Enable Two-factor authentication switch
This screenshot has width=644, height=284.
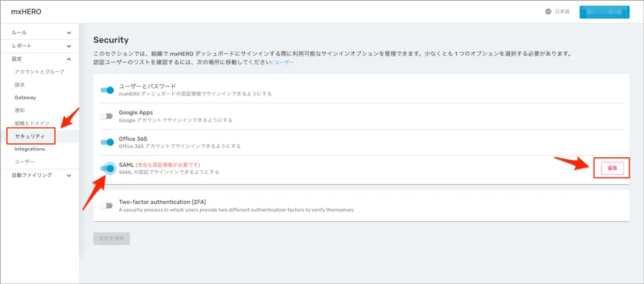[107, 206]
